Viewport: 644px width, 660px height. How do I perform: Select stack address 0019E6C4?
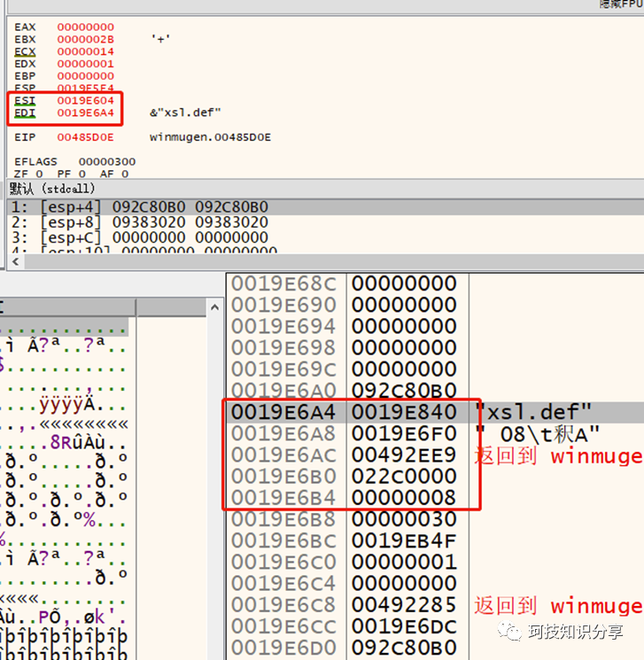283,584
